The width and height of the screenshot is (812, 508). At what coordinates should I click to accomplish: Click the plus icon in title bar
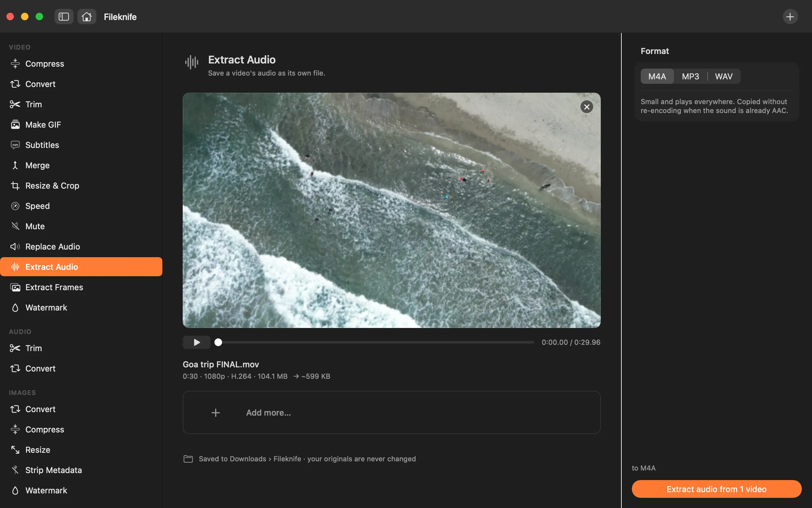[790, 17]
